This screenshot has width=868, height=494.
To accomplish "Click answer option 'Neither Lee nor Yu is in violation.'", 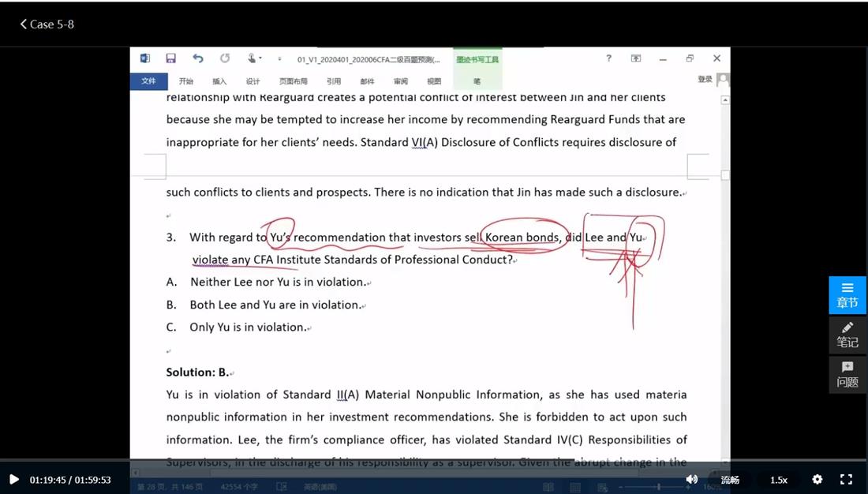I will point(278,282).
